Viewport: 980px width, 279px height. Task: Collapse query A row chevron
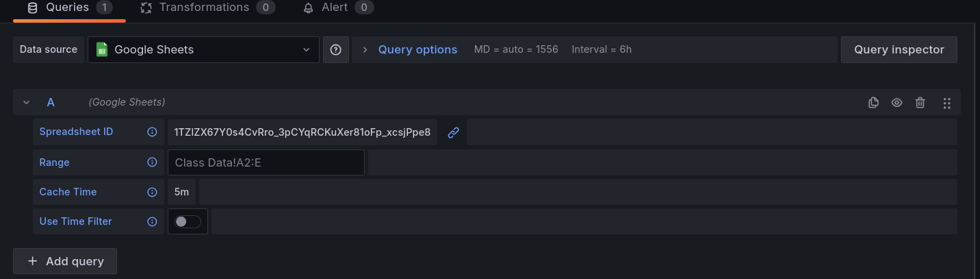pos(27,103)
